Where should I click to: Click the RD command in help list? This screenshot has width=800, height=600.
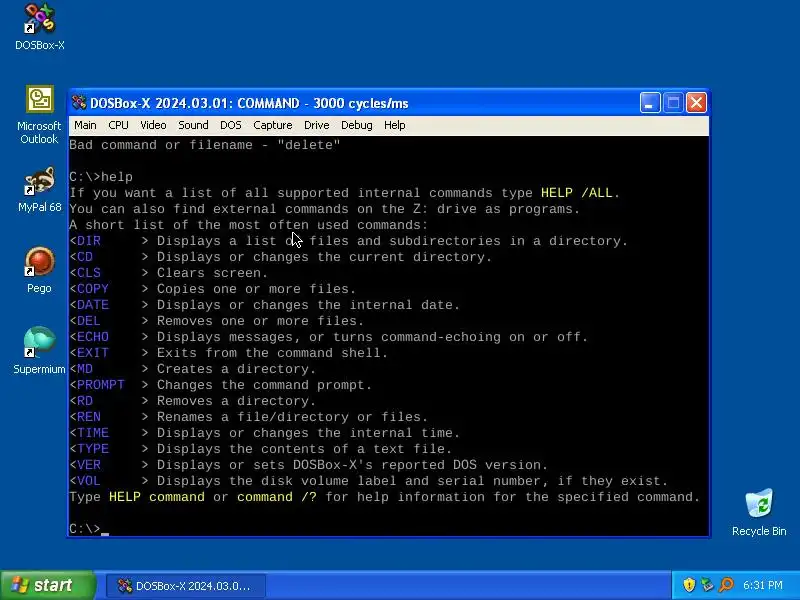85,401
